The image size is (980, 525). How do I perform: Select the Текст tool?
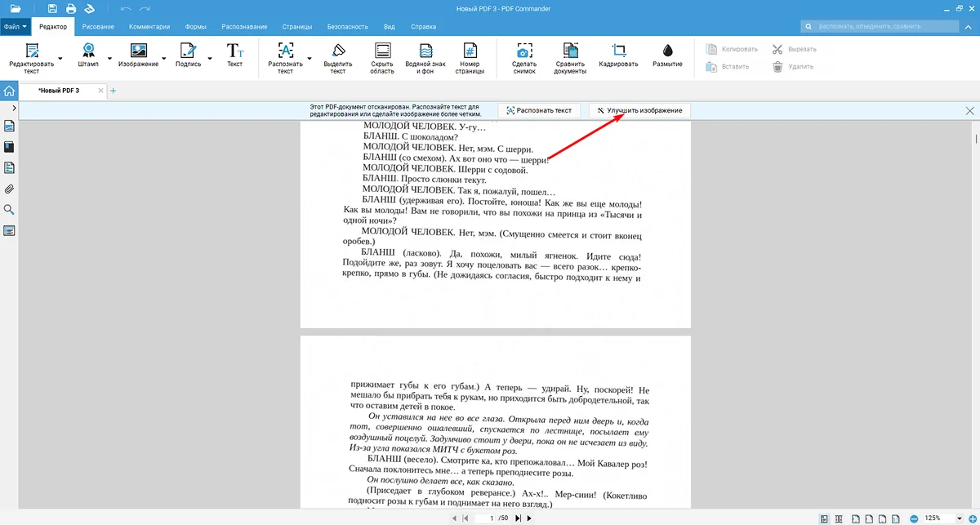(x=235, y=56)
